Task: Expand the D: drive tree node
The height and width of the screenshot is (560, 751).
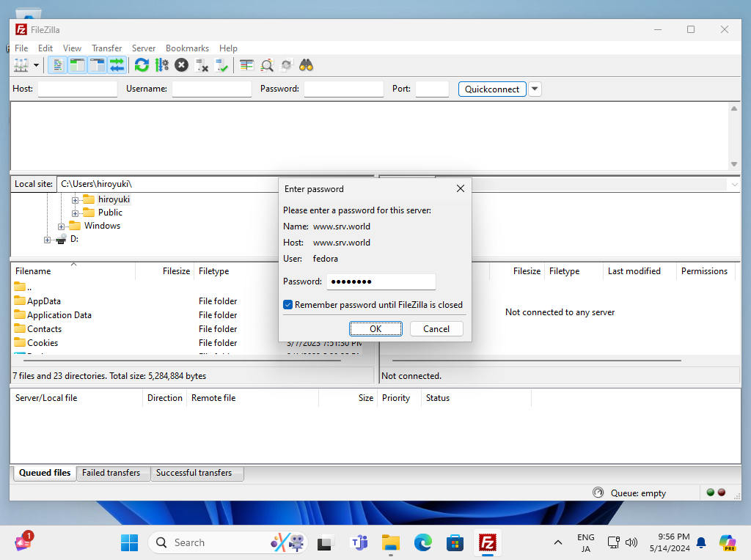Action: [x=47, y=240]
